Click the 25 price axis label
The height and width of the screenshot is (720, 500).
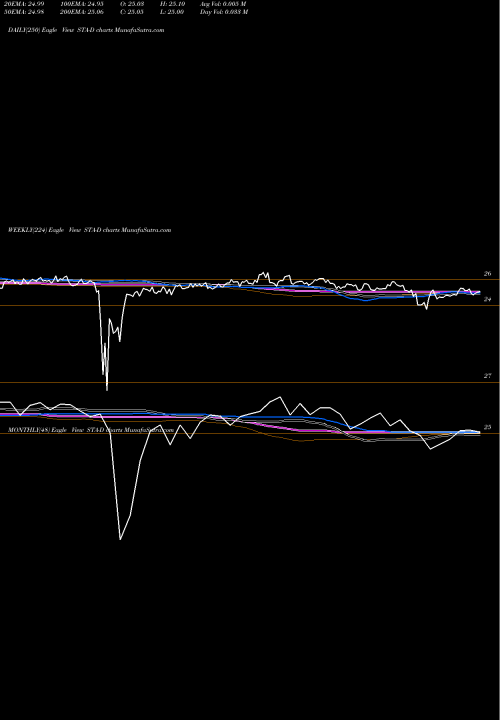tap(488, 427)
